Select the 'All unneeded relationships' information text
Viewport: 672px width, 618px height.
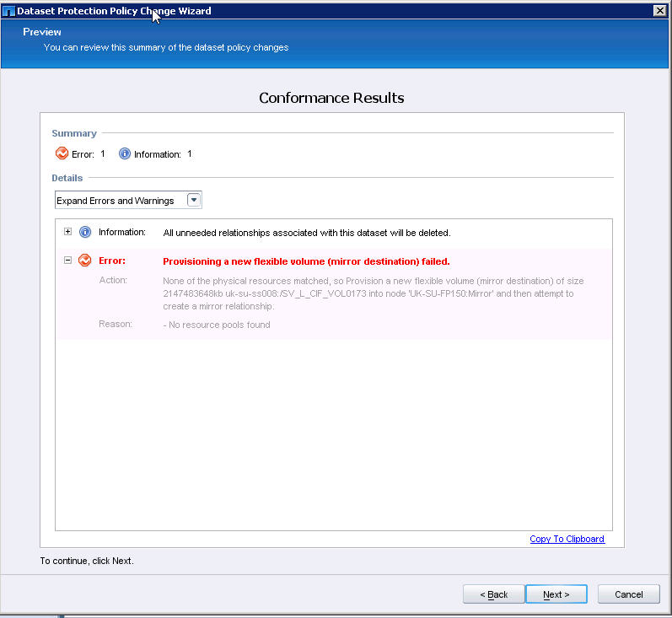[307, 233]
